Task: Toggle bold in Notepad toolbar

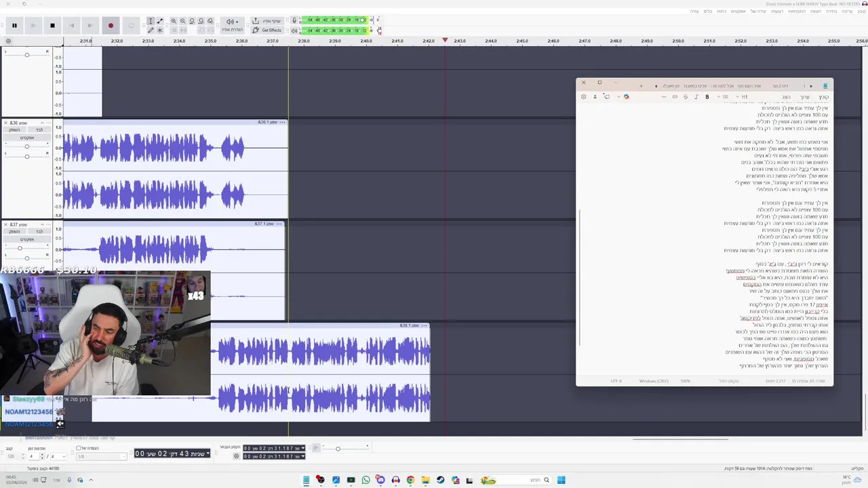Action: pos(707,97)
